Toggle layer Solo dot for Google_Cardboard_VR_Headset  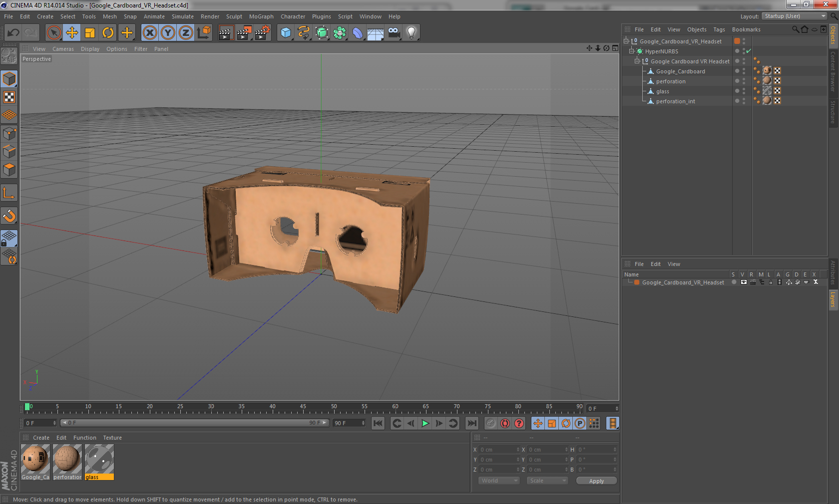tap(734, 282)
